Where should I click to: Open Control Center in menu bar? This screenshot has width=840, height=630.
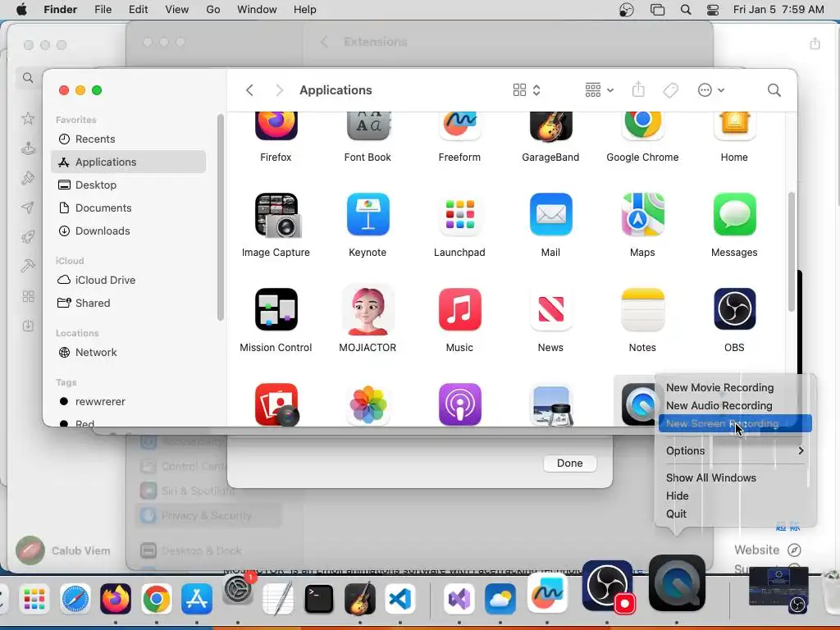[x=713, y=10]
